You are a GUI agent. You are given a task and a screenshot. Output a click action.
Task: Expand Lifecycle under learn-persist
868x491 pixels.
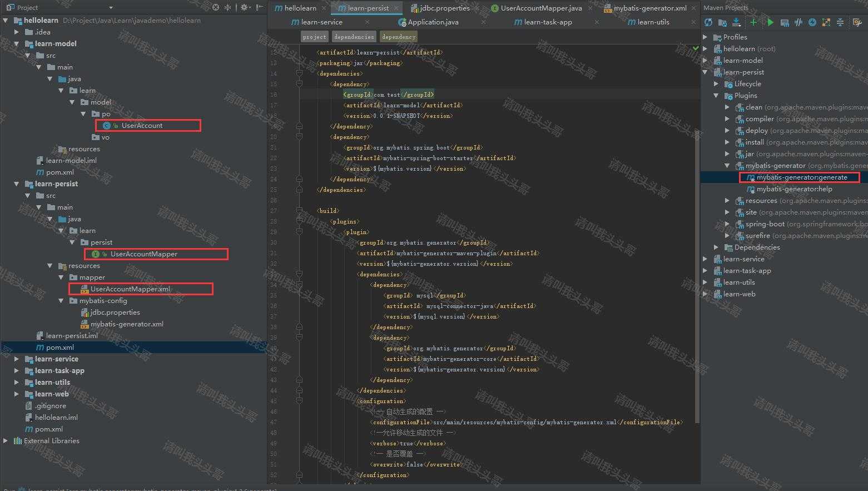click(716, 83)
